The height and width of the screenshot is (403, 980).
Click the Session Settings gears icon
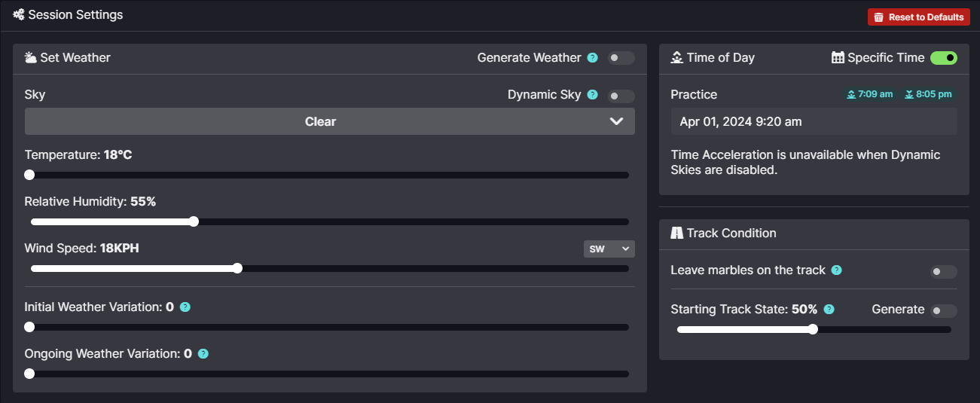click(x=19, y=14)
